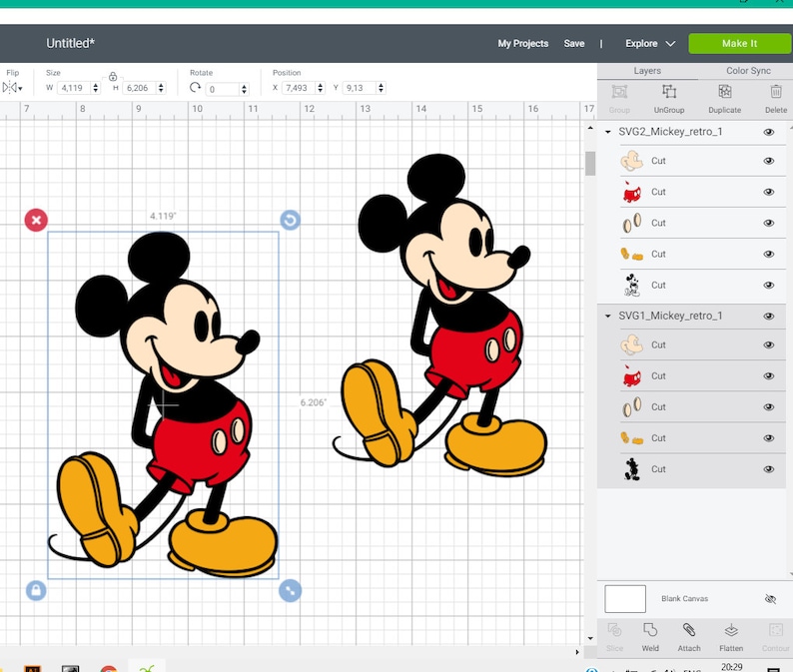The image size is (793, 672).
Task: Click the Y position stepper
Action: pos(381,88)
